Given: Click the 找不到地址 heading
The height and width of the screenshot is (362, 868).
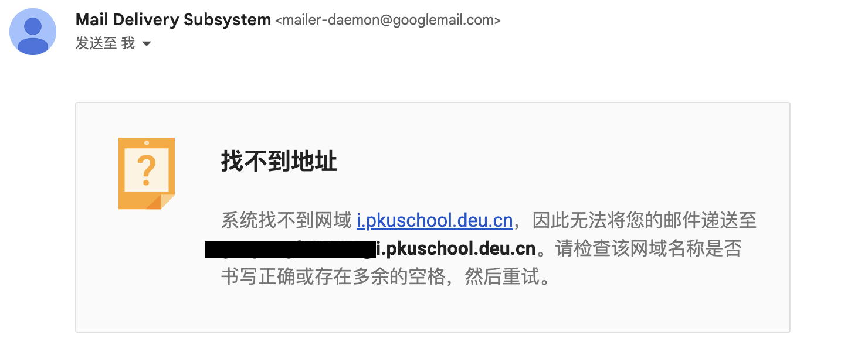Looking at the screenshot, I should point(279,160).
